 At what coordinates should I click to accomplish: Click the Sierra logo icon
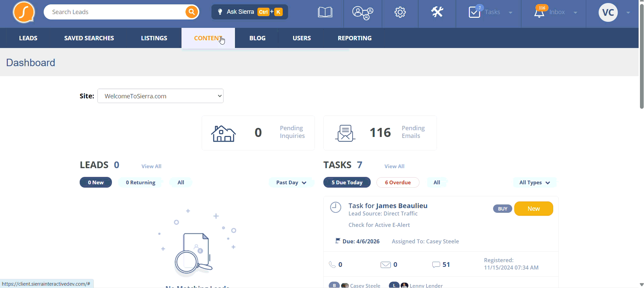tap(24, 12)
